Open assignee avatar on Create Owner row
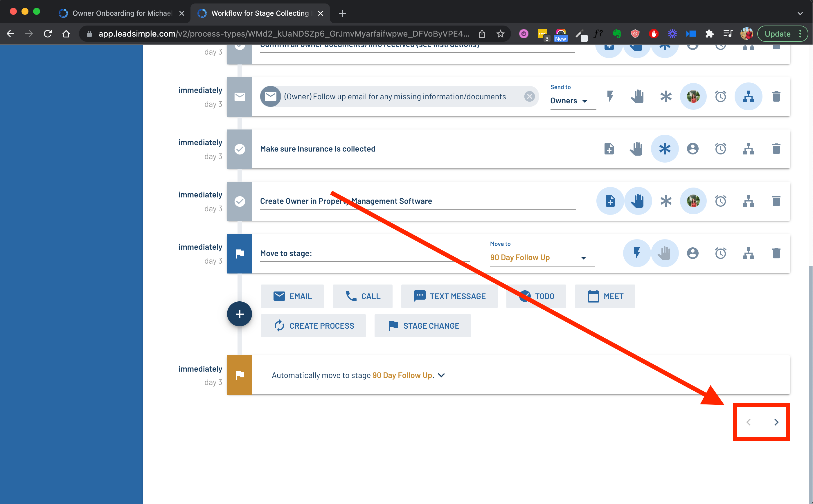Viewport: 813px width, 504px height. [693, 201]
